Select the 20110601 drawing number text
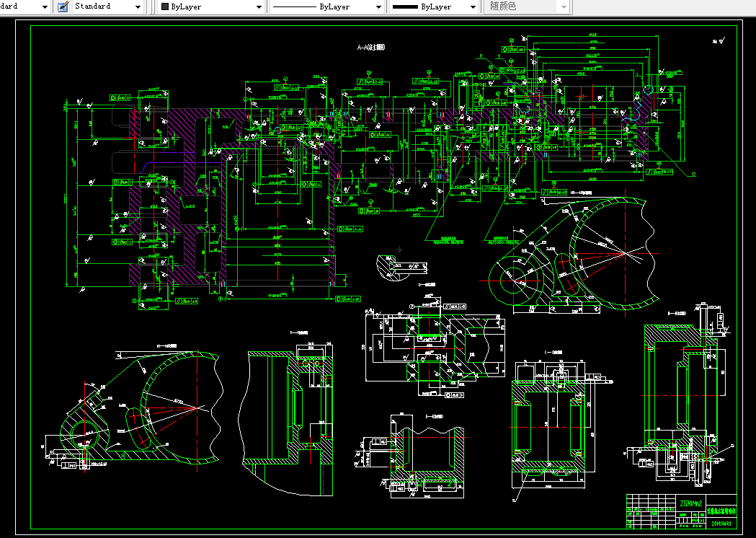756x538 pixels. pos(722,524)
